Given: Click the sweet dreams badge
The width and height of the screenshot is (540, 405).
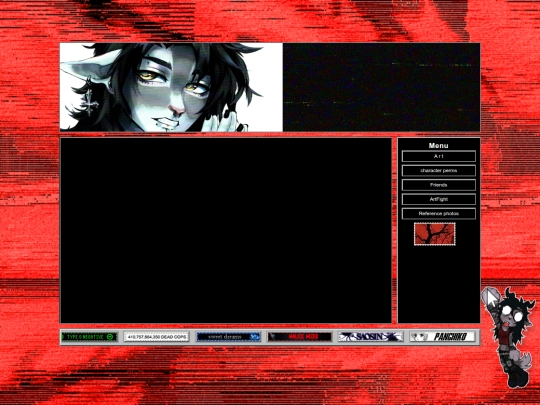Looking at the screenshot, I should point(228,336).
